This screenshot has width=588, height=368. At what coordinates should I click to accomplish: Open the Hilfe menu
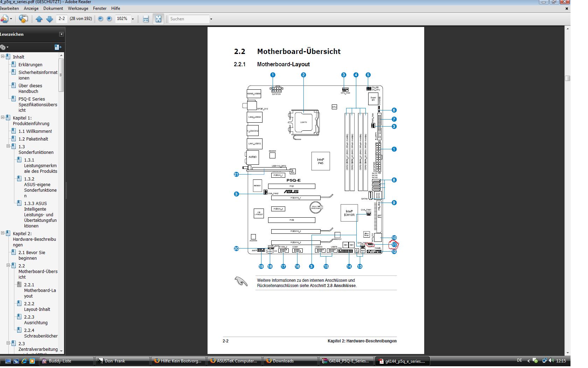tap(115, 8)
